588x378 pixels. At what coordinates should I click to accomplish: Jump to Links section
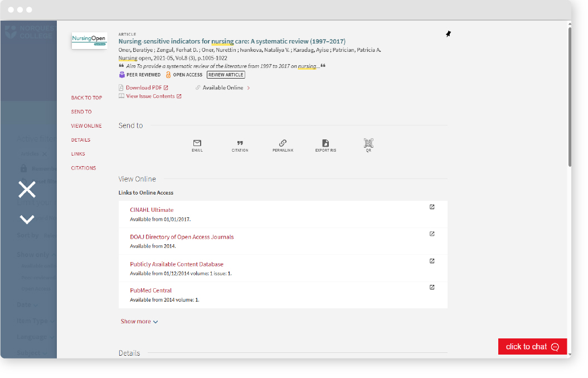pos(78,154)
